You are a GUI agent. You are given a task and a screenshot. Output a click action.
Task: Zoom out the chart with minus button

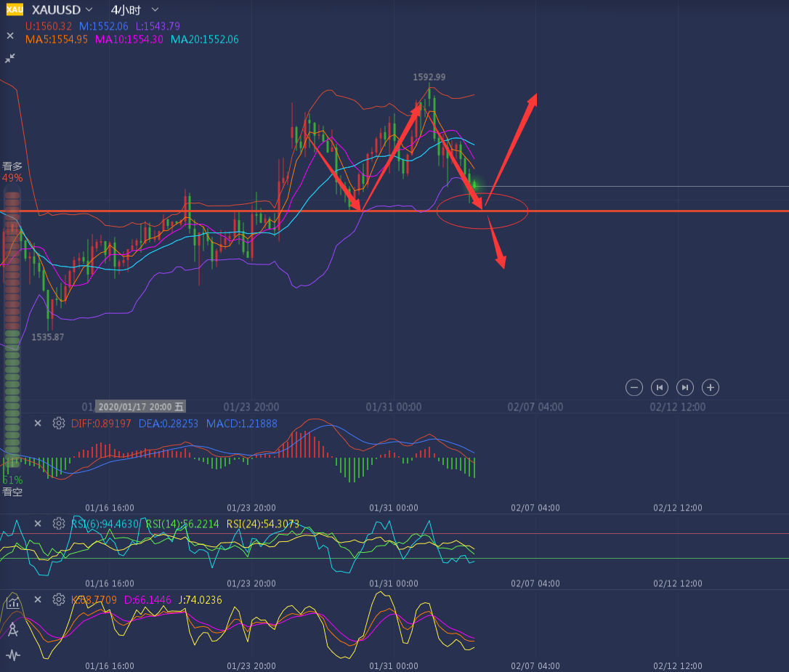pyautogui.click(x=634, y=387)
